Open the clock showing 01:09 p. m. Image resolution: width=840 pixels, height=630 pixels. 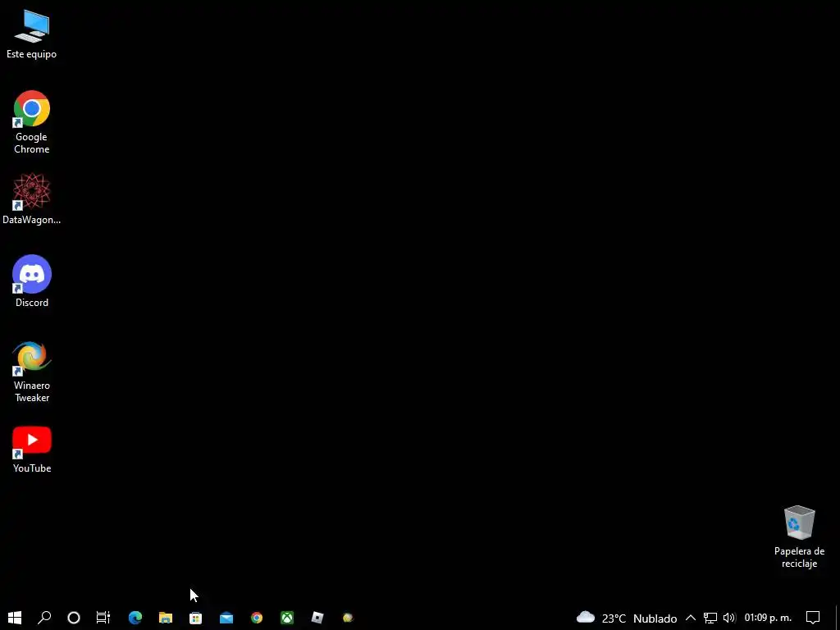tap(768, 618)
